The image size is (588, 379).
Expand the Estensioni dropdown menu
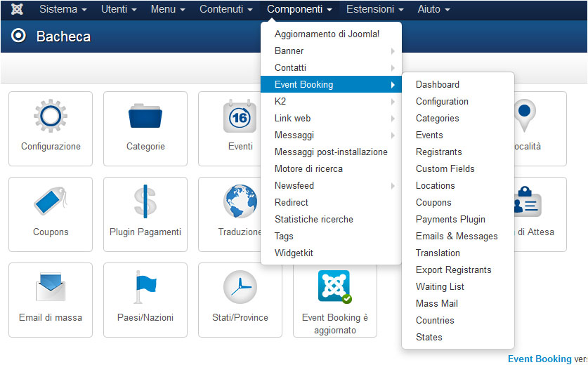click(375, 10)
